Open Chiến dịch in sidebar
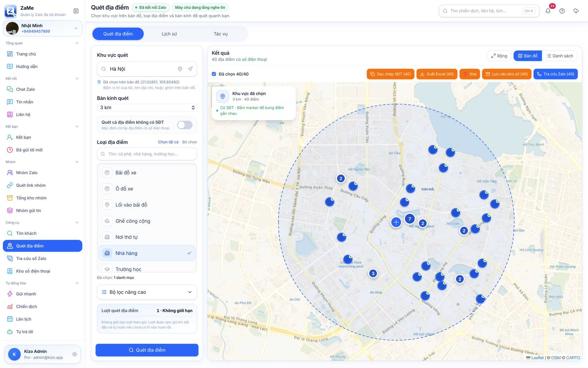588x368 pixels. tap(43, 306)
